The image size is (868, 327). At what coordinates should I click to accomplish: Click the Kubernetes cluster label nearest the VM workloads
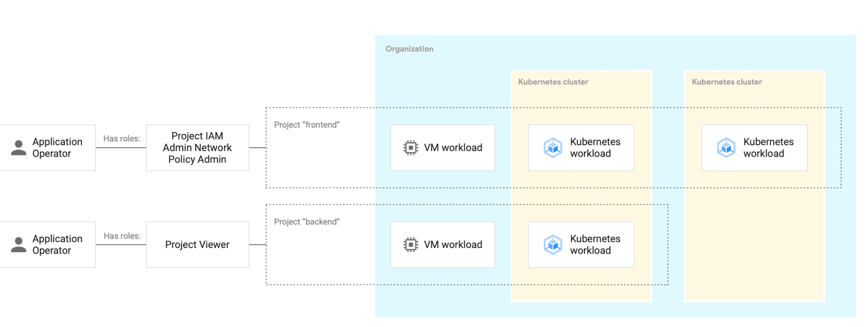tap(553, 82)
